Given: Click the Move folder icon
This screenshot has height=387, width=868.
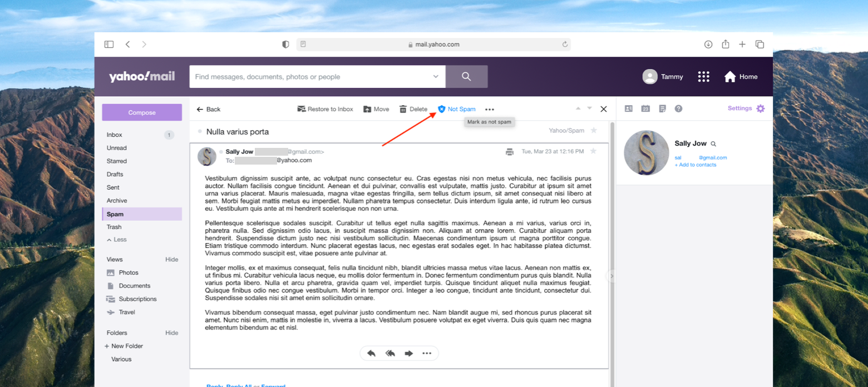Looking at the screenshot, I should (x=367, y=109).
